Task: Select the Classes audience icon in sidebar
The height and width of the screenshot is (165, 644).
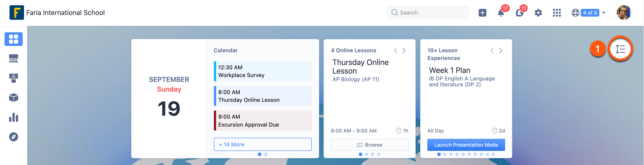Action: [14, 59]
